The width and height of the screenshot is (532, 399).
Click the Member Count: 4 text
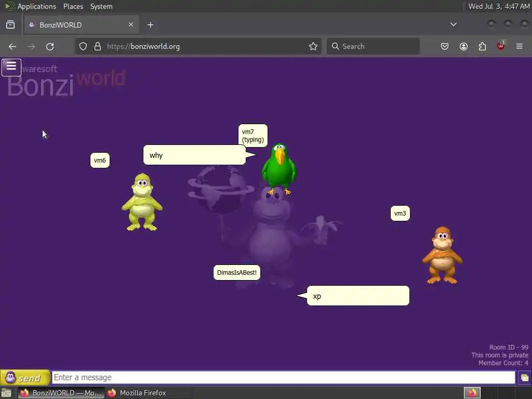point(503,363)
